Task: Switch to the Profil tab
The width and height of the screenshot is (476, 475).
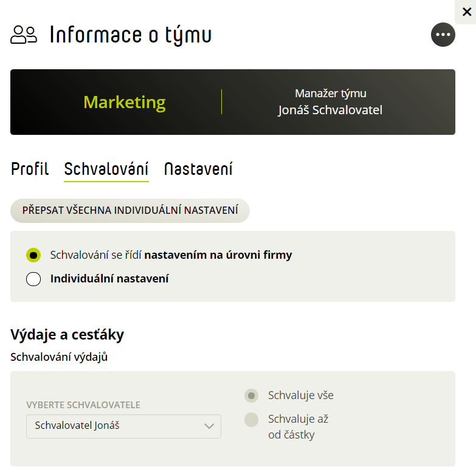Action: pos(30,169)
